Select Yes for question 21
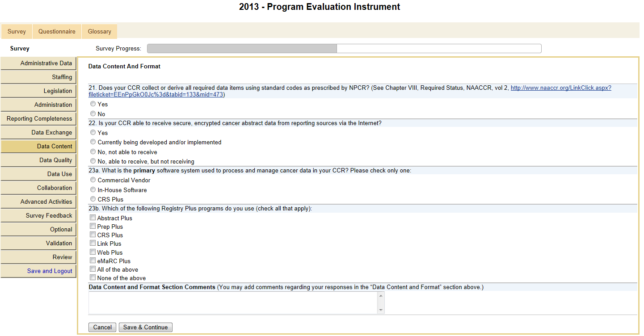The height and width of the screenshot is (336, 644). tap(93, 104)
